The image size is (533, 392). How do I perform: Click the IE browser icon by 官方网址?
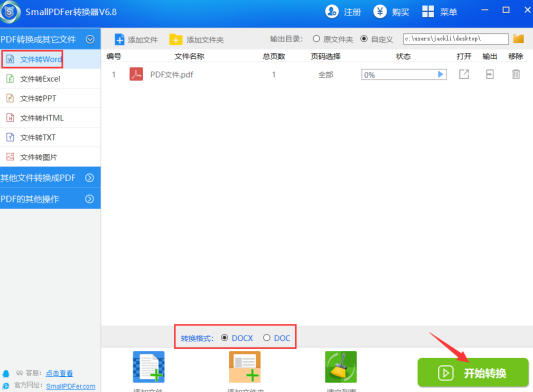pos(6,386)
